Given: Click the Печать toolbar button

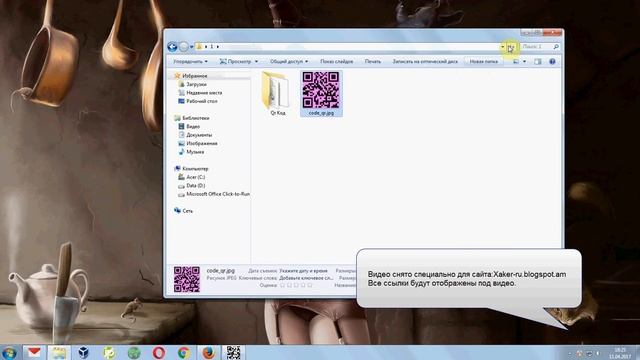Looking at the screenshot, I should 373,61.
